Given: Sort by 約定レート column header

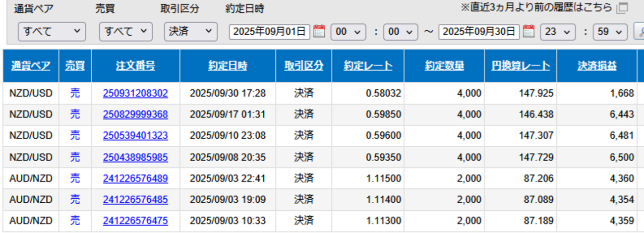Looking at the screenshot, I should pyautogui.click(x=368, y=65).
